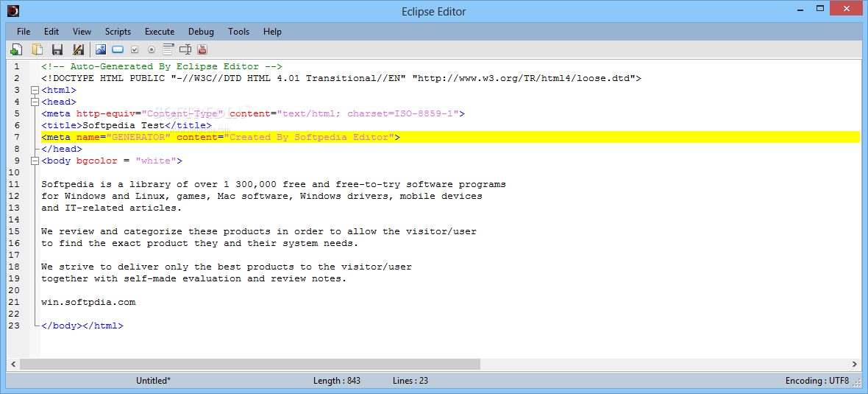This screenshot has height=394, width=868.
Task: Click the horizontal scrollbar left arrow
Action: click(x=13, y=365)
